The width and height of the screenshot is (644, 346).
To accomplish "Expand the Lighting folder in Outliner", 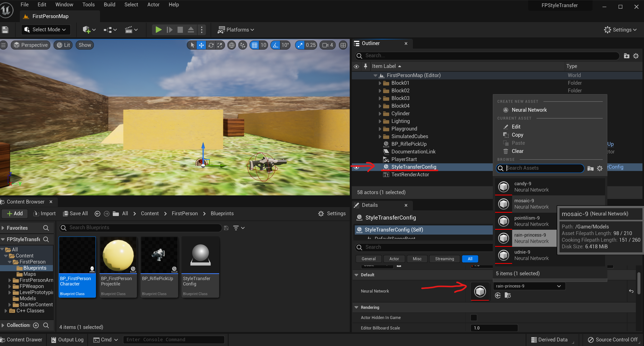I will pyautogui.click(x=380, y=121).
